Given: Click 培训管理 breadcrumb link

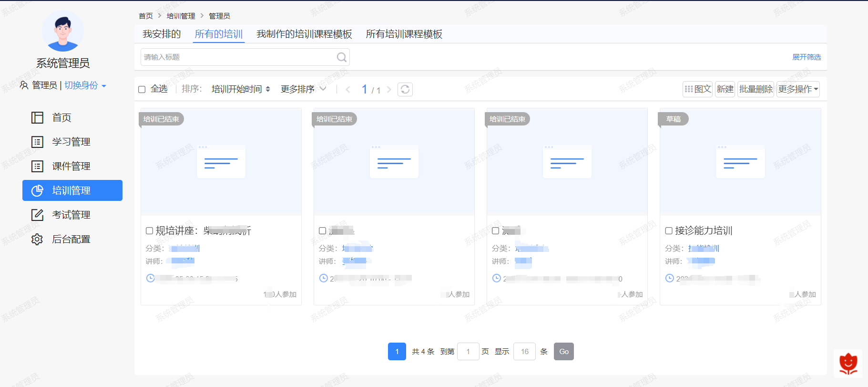Looking at the screenshot, I should pyautogui.click(x=181, y=16).
